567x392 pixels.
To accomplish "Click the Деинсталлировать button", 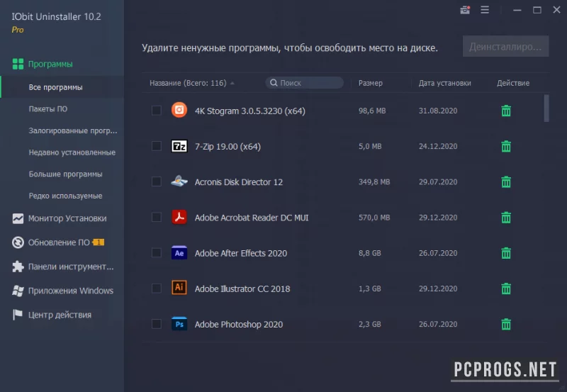I will (x=505, y=46).
